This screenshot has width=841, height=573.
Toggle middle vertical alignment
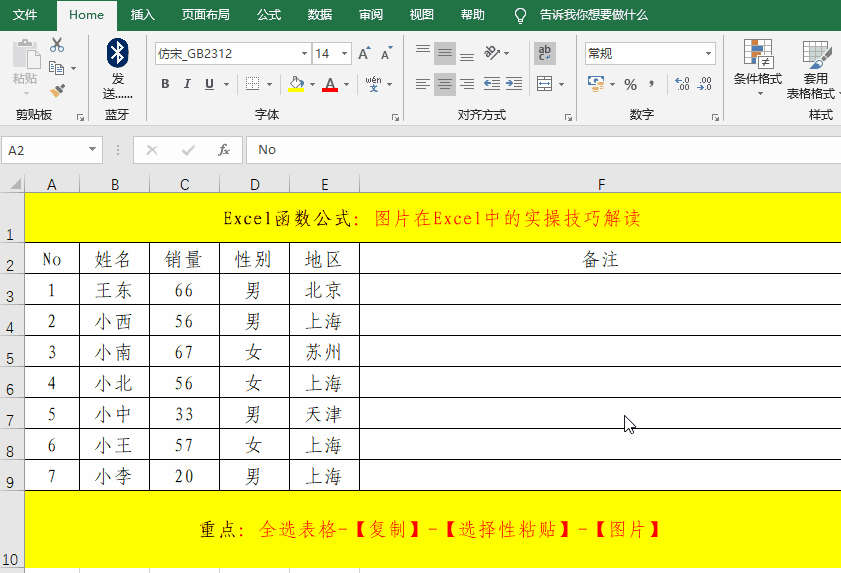click(445, 53)
